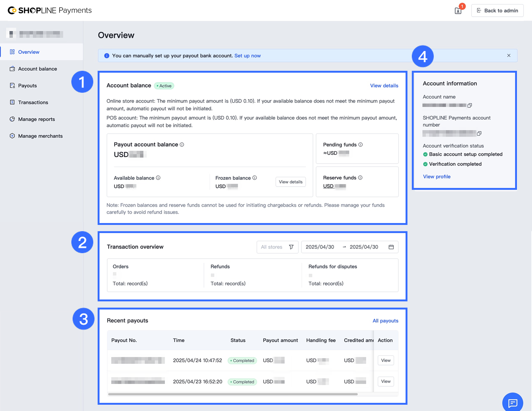The image size is (532, 411).
Task: Click the Transactions sidebar icon
Action: click(x=12, y=102)
